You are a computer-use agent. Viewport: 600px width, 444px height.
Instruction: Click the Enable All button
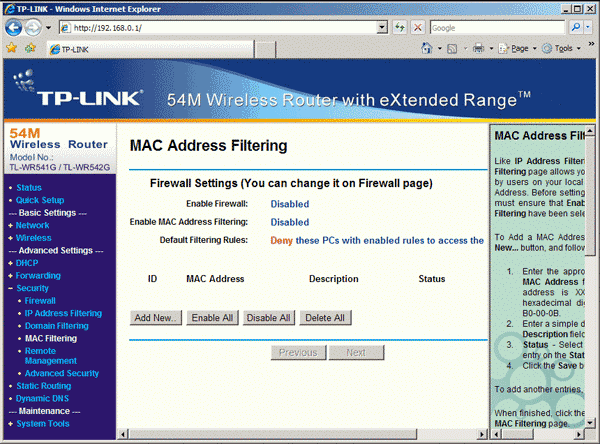212,318
